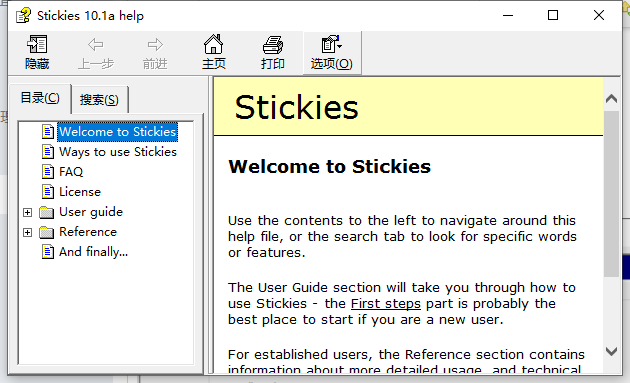630x383 pixels.
Task: Click the scroll down arrow of help content
Action: [x=611, y=351]
